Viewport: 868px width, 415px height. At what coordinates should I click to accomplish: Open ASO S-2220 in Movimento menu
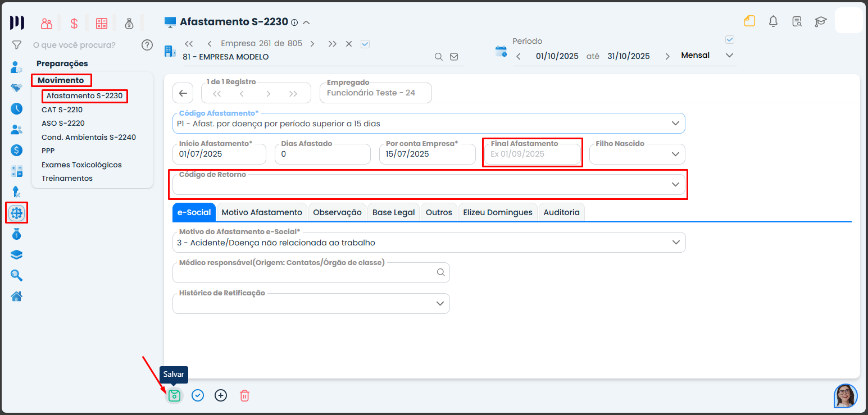63,123
